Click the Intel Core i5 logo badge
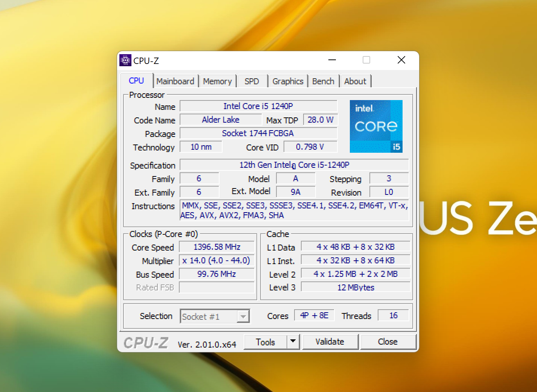 [376, 126]
